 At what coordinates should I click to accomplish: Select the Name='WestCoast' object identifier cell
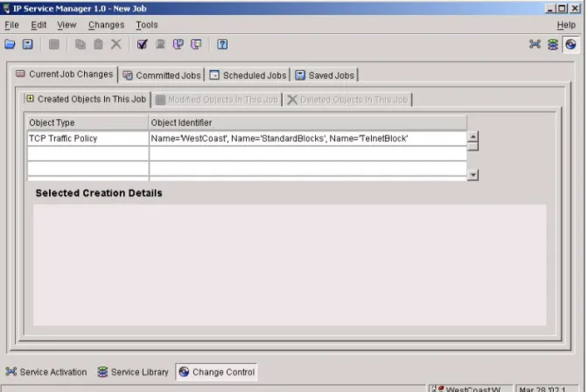pyautogui.click(x=308, y=138)
